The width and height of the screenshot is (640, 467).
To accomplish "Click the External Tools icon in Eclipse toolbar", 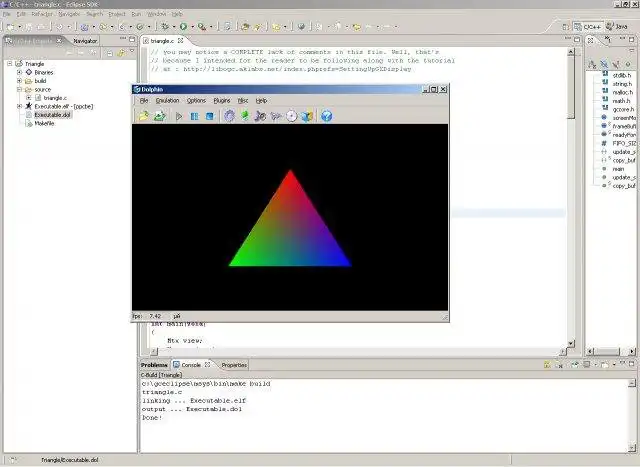I will (202, 27).
